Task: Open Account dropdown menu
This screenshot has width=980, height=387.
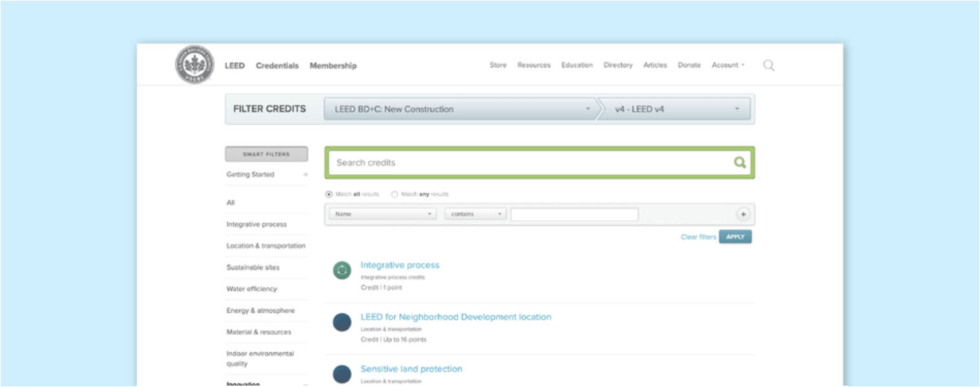Action: click(728, 65)
